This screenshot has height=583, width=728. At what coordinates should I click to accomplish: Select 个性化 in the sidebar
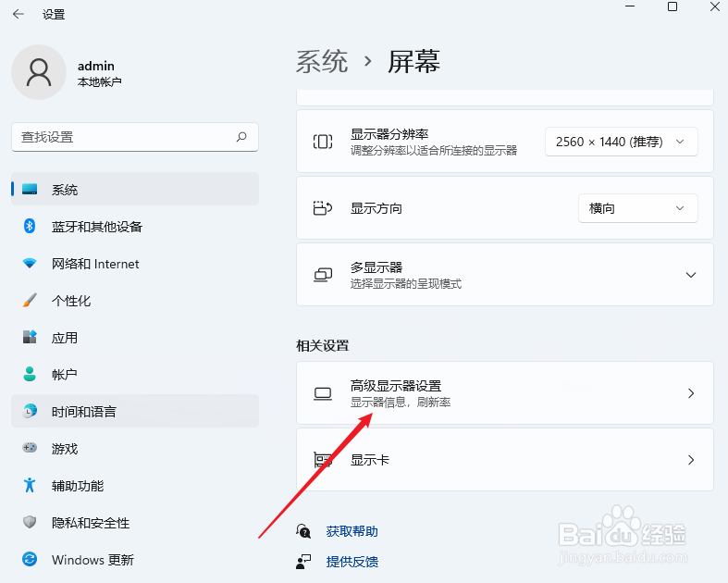click(x=135, y=300)
